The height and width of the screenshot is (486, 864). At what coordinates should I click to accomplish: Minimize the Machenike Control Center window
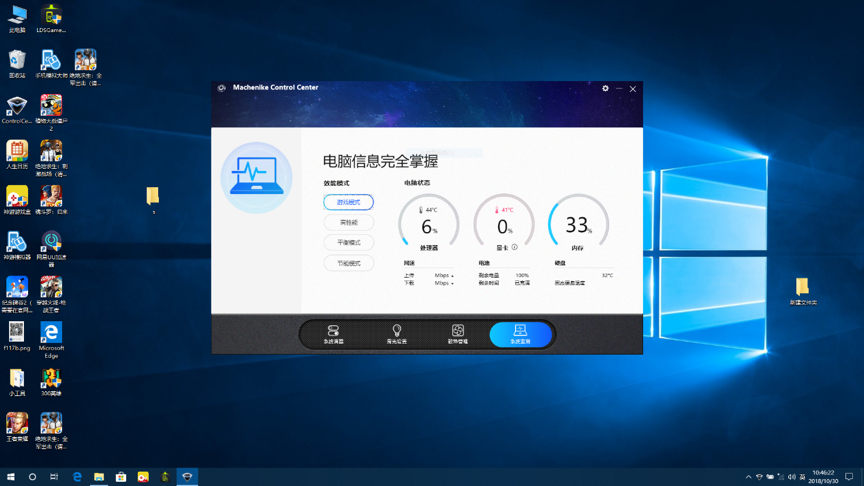pos(619,88)
